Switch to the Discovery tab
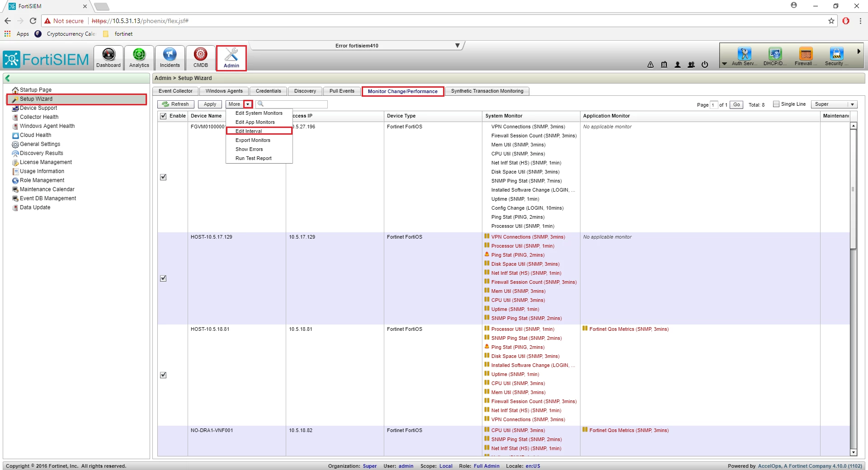 [x=305, y=91]
